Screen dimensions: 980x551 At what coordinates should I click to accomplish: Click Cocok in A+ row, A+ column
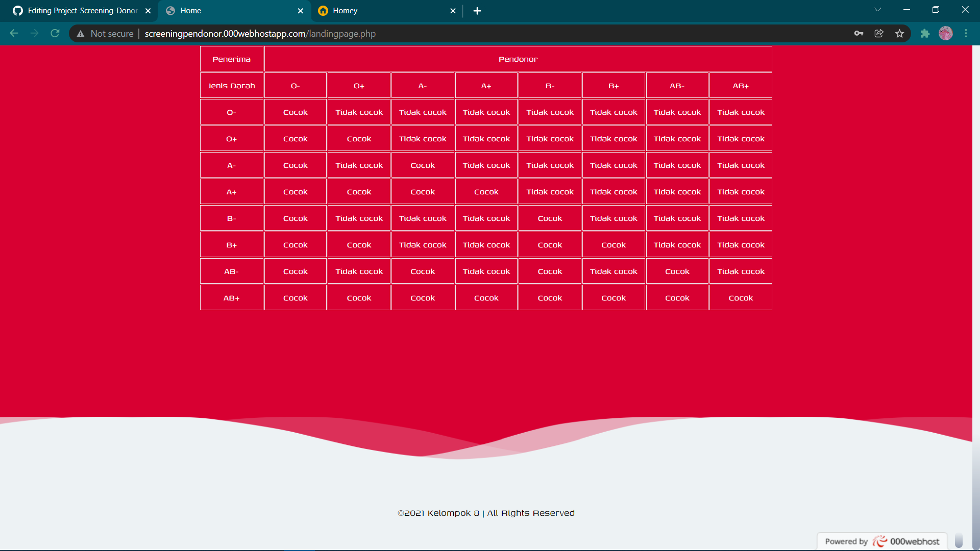pos(486,192)
